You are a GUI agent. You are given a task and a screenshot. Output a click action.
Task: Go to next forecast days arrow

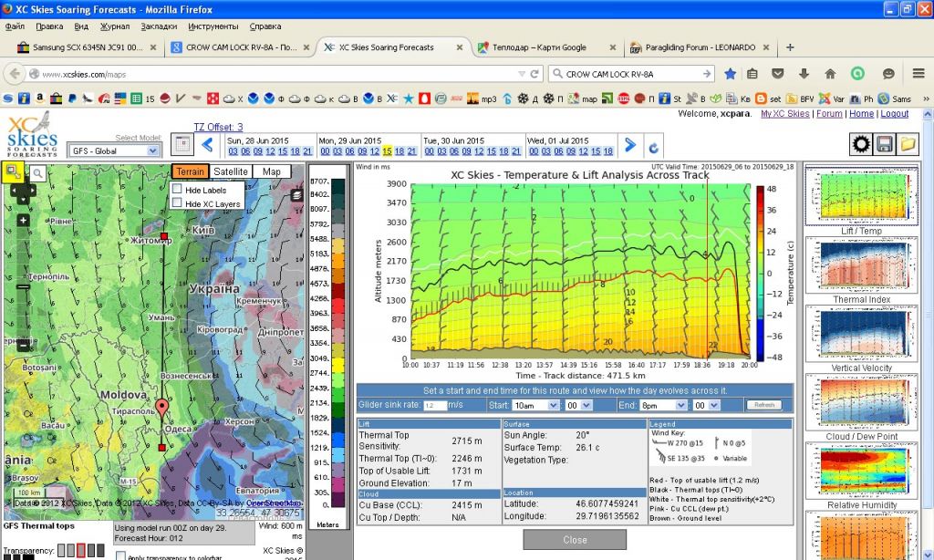(x=629, y=144)
